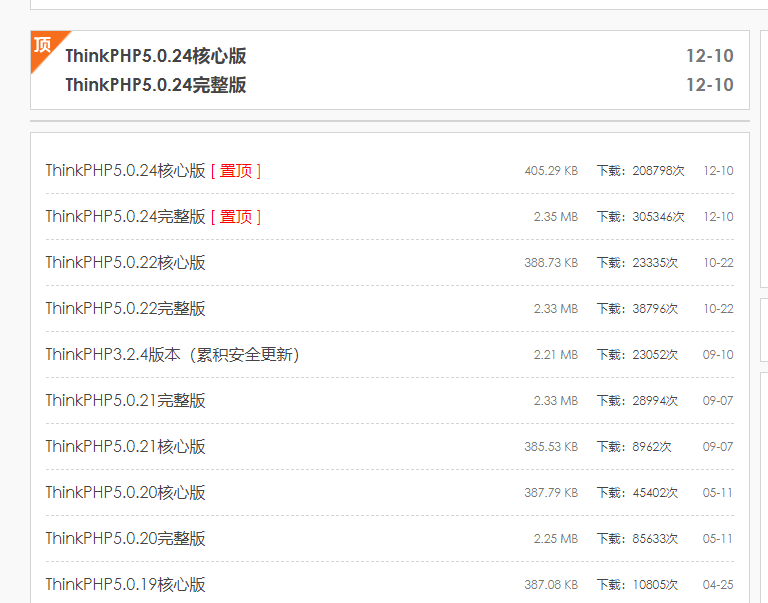Open ThinkPHP5.0.24核心版 list entry with 置顶 tag
The width and height of the screenshot is (768, 603).
(125, 170)
